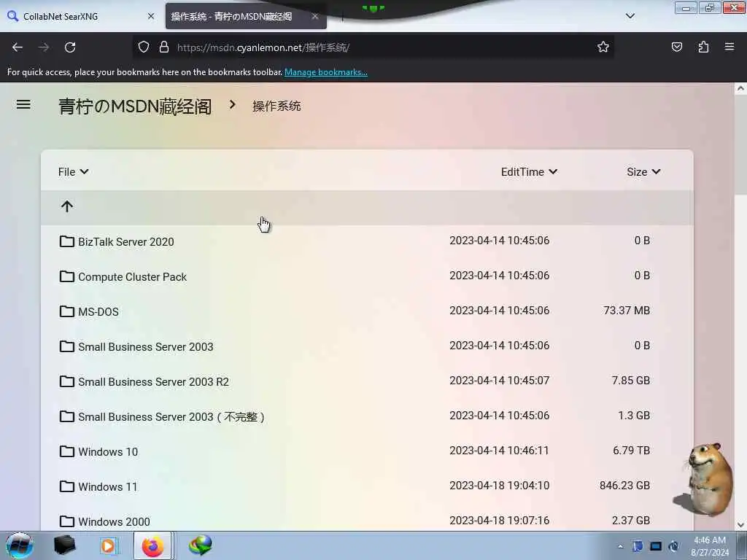Close the 操作系统 tab
This screenshot has width=747, height=560.
[x=315, y=16]
